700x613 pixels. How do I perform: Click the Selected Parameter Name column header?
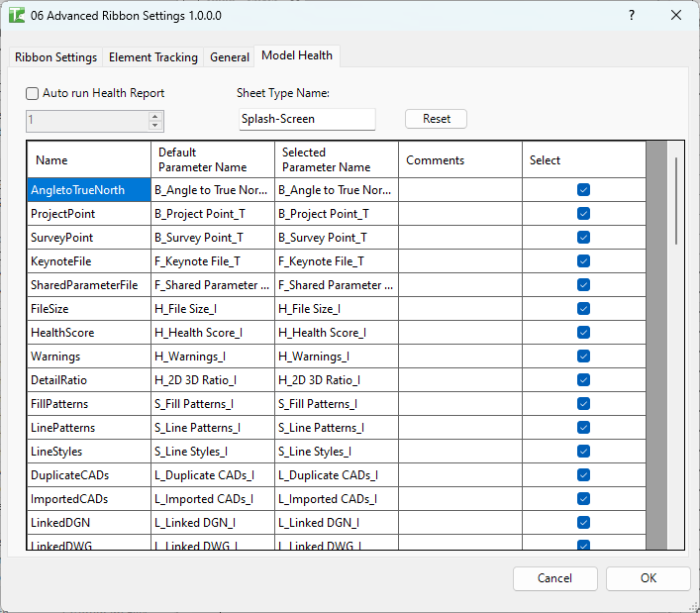pos(337,159)
